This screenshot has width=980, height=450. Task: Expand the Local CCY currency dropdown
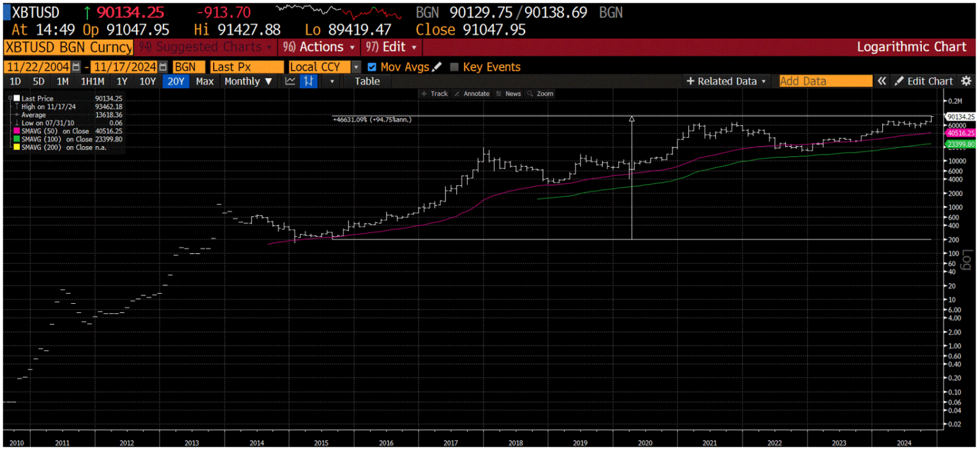point(356,67)
